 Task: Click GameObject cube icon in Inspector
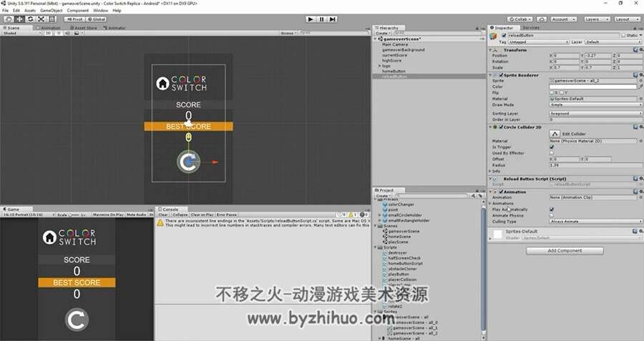click(x=493, y=36)
